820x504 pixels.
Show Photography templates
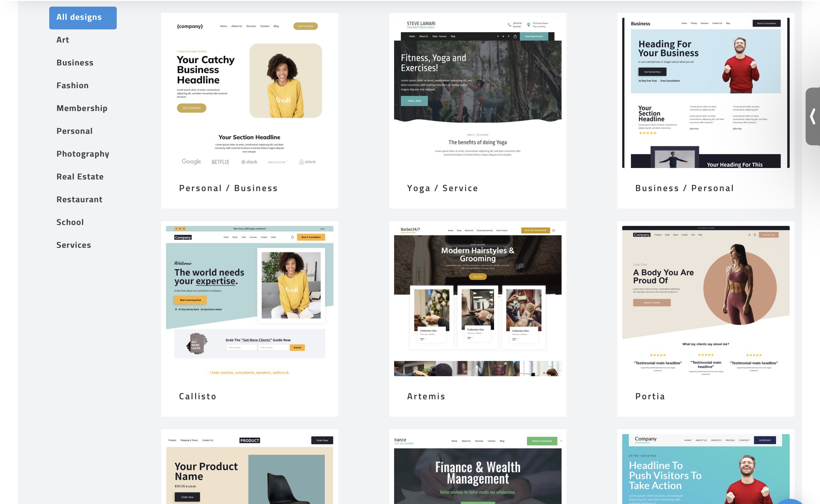pyautogui.click(x=83, y=154)
